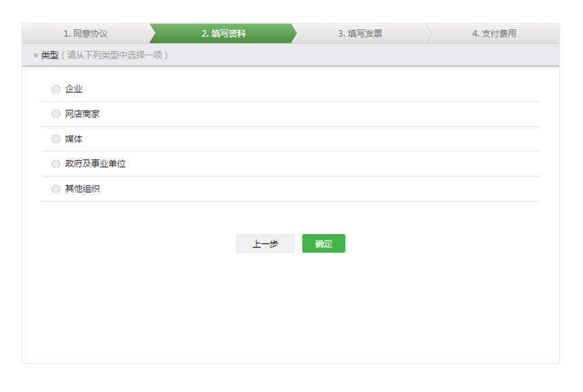Image resolution: width=583 pixels, height=392 pixels.
Task: Go back with the 上一步 button
Action: [x=265, y=243]
